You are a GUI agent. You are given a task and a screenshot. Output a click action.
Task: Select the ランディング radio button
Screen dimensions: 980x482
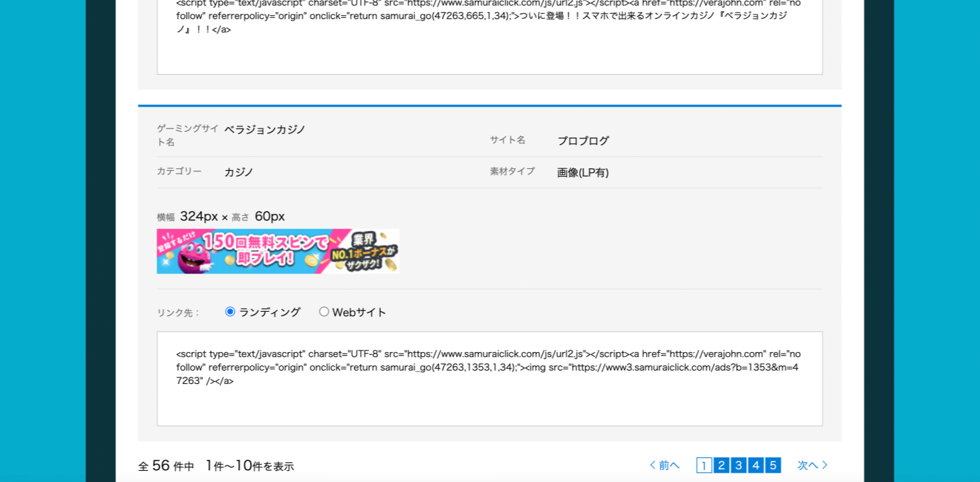click(230, 312)
